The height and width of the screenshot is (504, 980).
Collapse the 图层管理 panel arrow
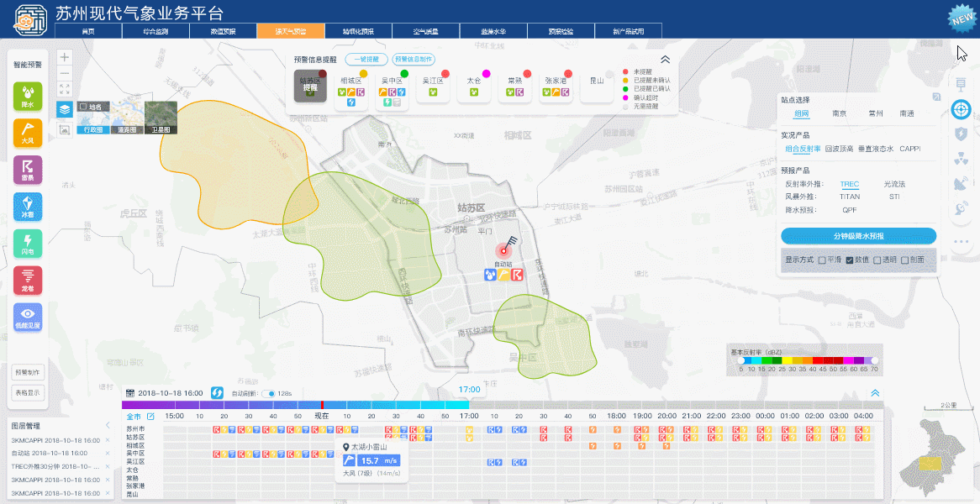coord(108,426)
